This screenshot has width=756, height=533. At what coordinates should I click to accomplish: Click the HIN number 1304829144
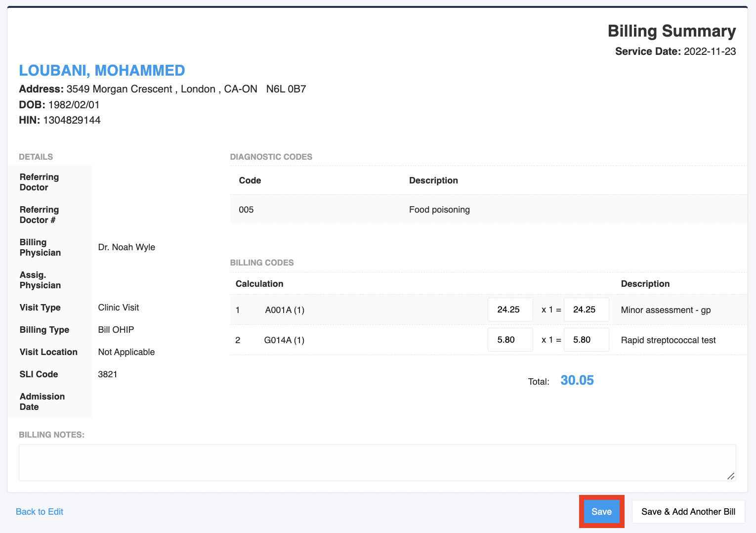click(x=72, y=120)
